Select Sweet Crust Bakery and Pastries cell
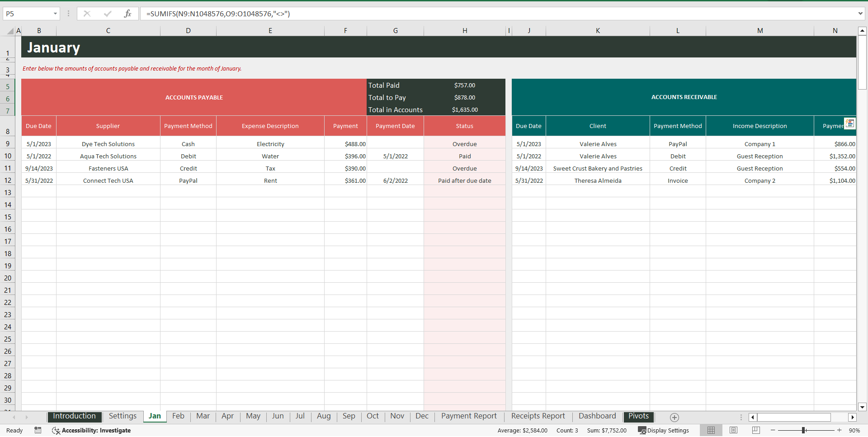The height and width of the screenshot is (437, 868). (x=598, y=168)
